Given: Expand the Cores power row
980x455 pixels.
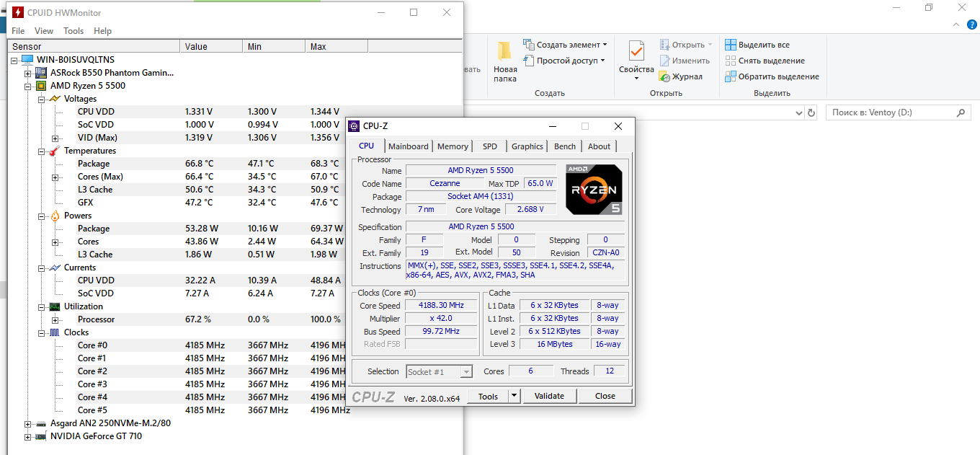Looking at the screenshot, I should pos(55,242).
